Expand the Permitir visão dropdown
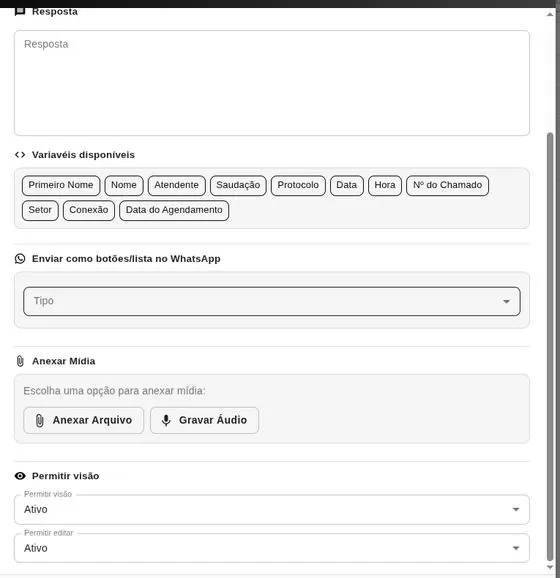The width and height of the screenshot is (560, 578). (x=272, y=509)
